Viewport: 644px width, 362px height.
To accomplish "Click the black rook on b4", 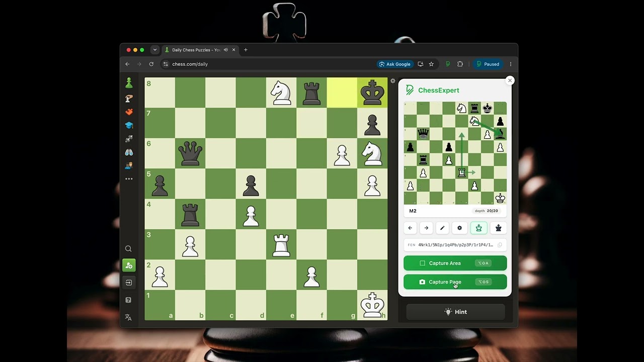I will coord(190,214).
